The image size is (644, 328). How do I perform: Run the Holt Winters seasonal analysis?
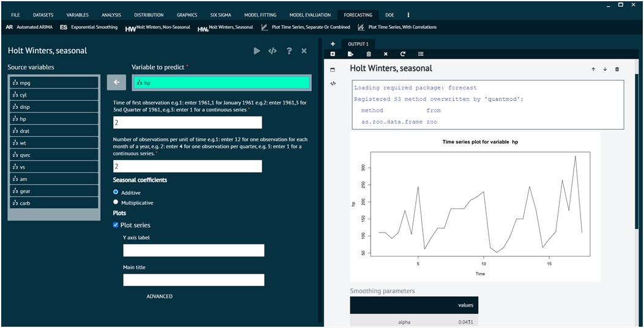click(257, 51)
